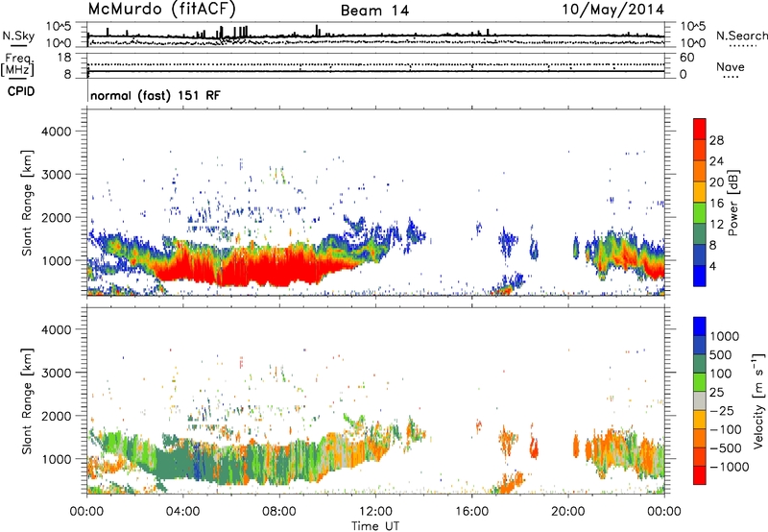
Task: Click the "4" tick on the power colorbar
Action: 712,266
